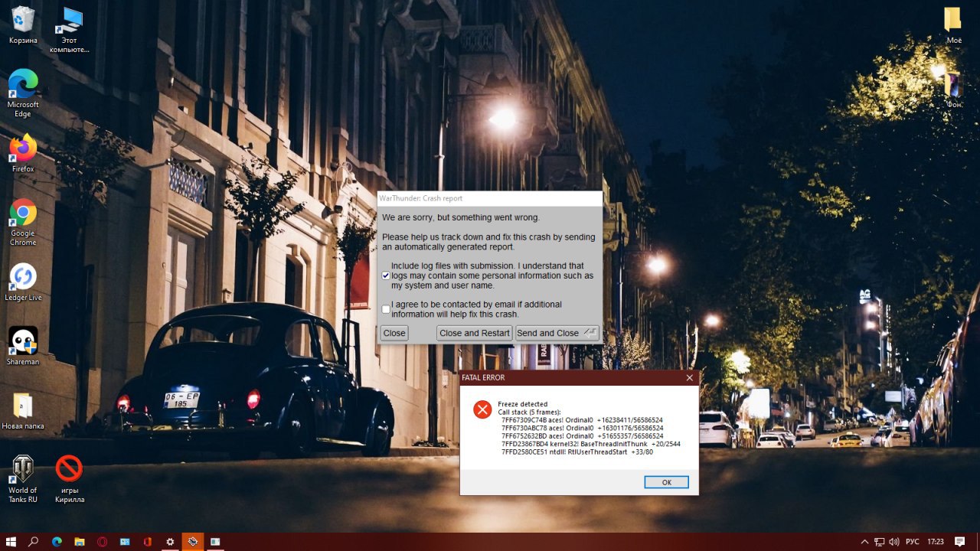Click the ntdll! RtlUserThreadStart stack line
Viewport: 980px width, 551px height.
click(x=577, y=452)
